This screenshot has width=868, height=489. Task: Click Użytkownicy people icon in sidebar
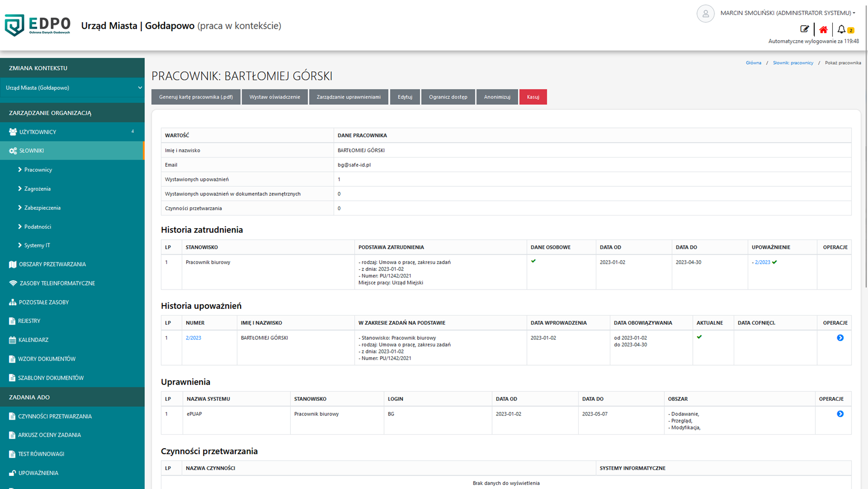coord(13,132)
